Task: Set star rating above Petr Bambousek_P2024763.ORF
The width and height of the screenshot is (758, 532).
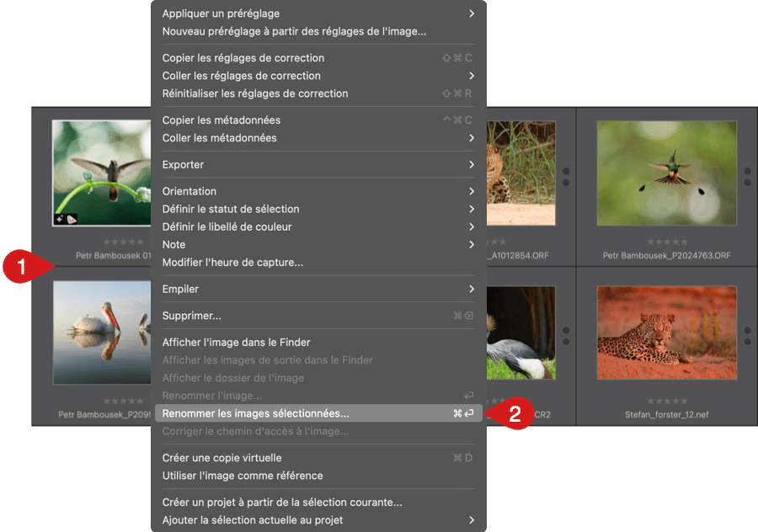Action: coord(667,242)
